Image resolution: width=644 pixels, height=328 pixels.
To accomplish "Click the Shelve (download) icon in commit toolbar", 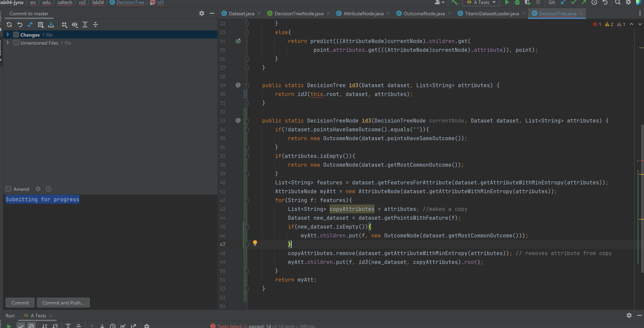I will click(51, 25).
